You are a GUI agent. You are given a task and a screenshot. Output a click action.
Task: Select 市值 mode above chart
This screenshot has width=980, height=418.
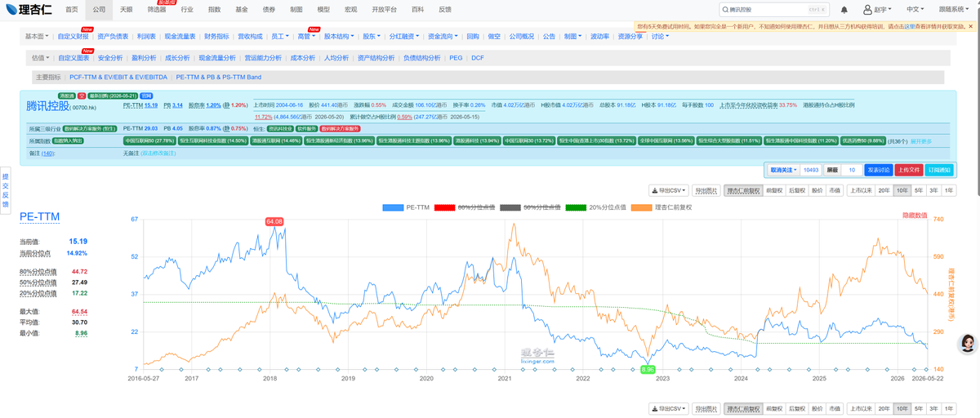point(834,190)
